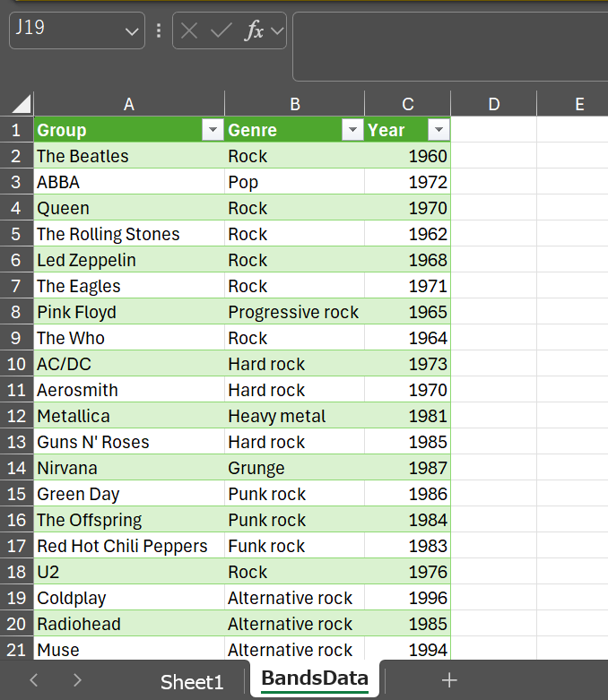Go to previous sheet with left arrow
608x700 pixels.
33,680
